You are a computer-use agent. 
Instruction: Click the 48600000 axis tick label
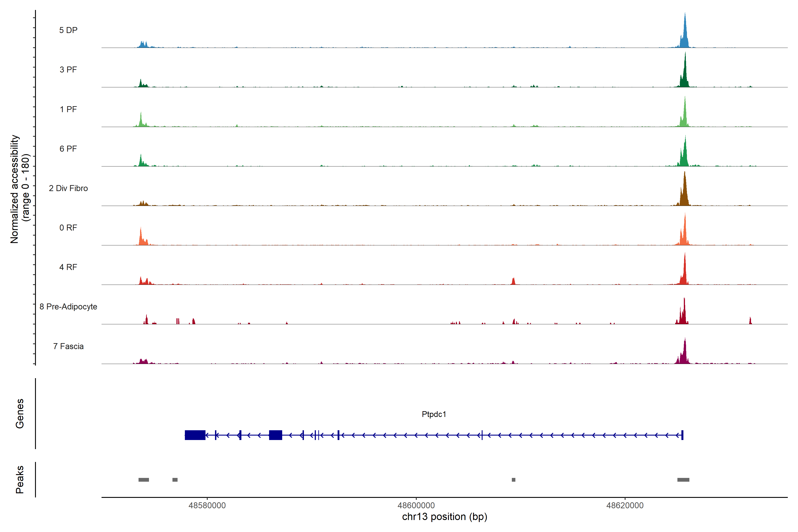pyautogui.click(x=416, y=506)
